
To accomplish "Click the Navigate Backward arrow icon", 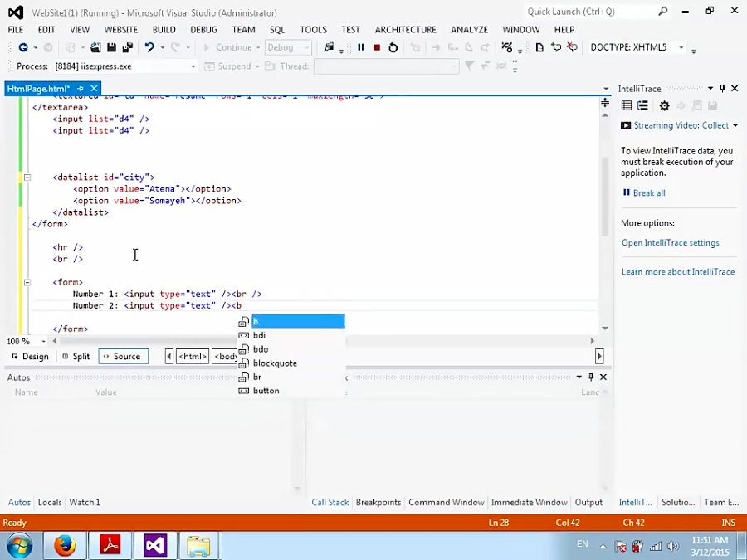I will [23, 47].
